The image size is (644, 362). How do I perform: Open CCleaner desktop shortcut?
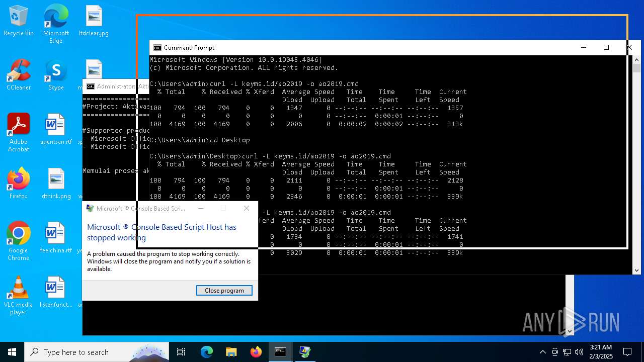coord(19,75)
